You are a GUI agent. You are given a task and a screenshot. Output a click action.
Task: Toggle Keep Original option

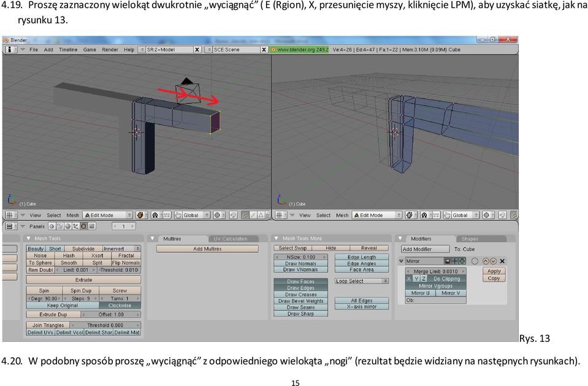coord(63,305)
